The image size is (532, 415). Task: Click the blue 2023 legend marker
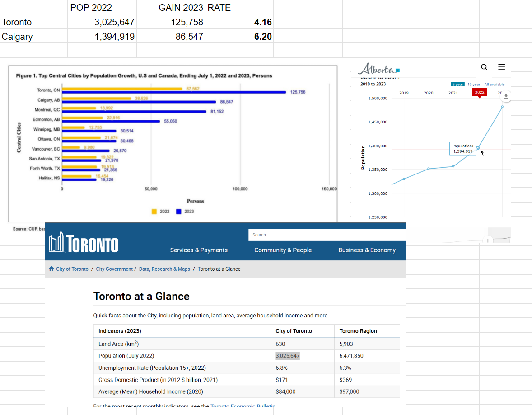(x=179, y=212)
